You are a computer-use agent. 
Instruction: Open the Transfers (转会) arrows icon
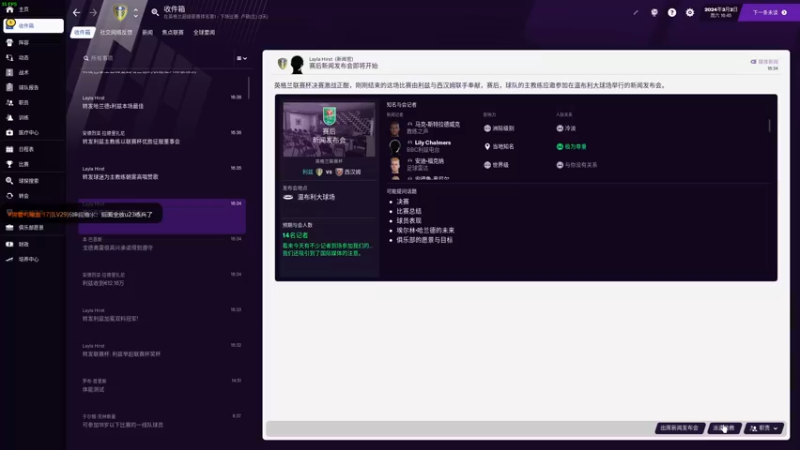click(10, 196)
